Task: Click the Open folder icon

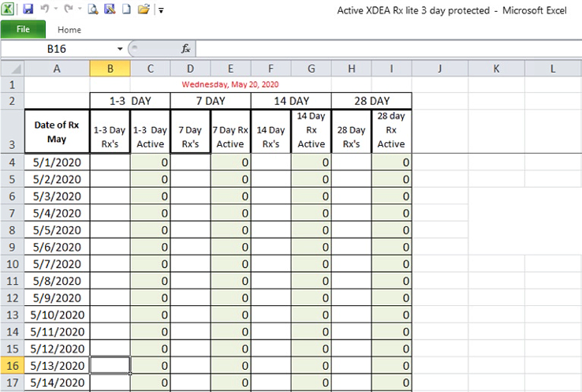Action: tap(144, 9)
